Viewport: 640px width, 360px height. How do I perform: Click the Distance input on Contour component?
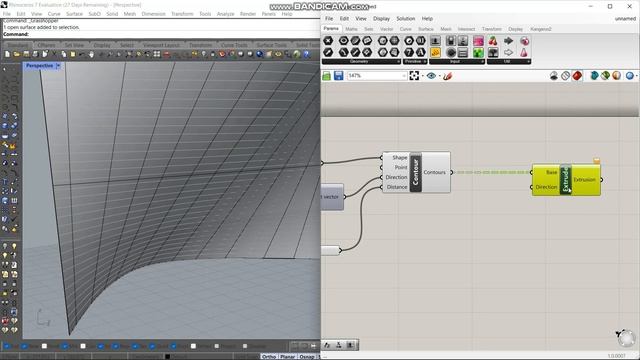(397, 187)
